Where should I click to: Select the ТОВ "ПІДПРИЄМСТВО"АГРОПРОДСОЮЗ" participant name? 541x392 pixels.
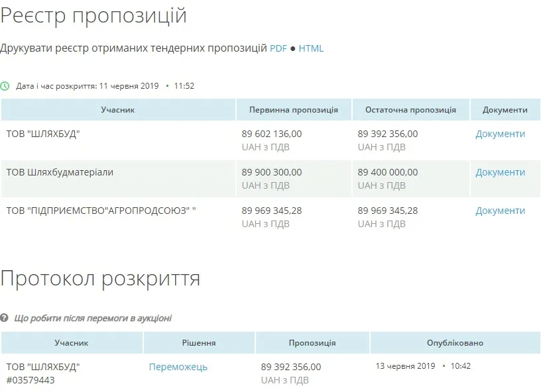(x=101, y=211)
